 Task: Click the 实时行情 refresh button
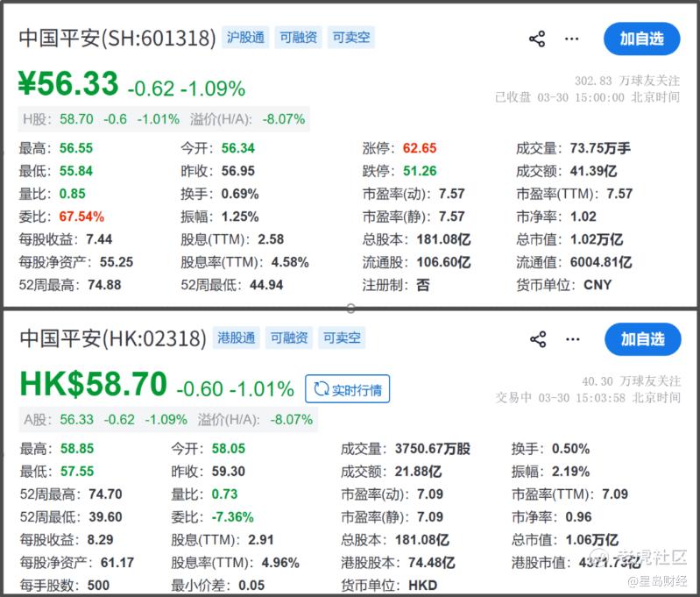[347, 388]
